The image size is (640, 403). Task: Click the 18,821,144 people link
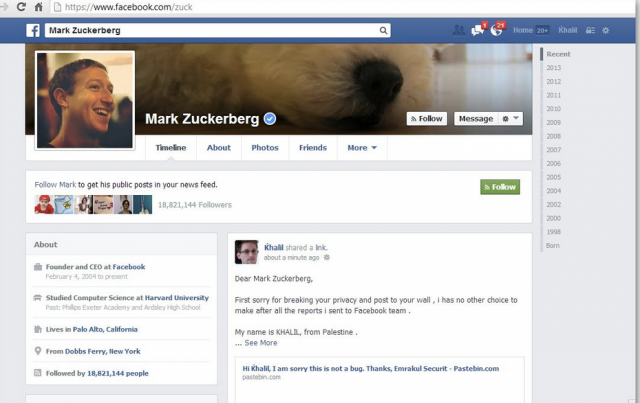(x=118, y=373)
